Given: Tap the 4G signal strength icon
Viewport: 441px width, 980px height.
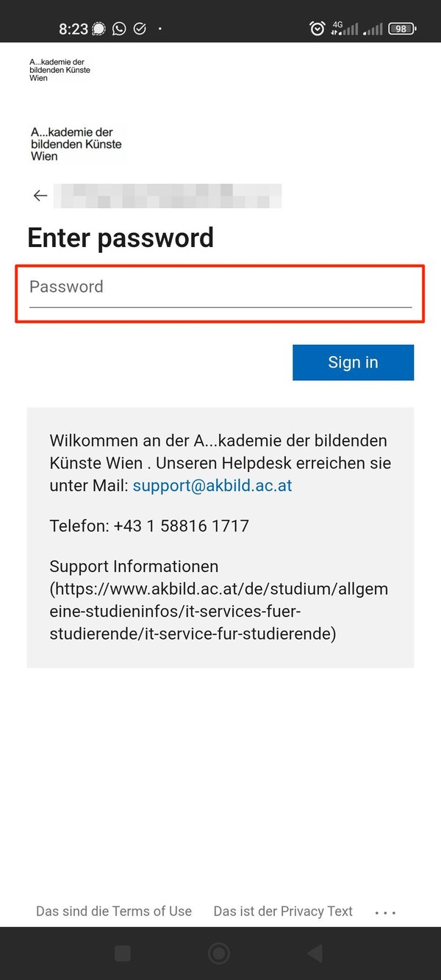Looking at the screenshot, I should point(345,29).
